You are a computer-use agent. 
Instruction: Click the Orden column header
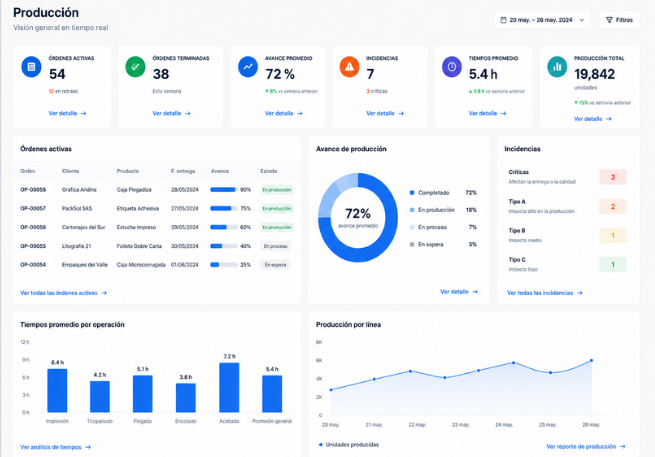28,171
